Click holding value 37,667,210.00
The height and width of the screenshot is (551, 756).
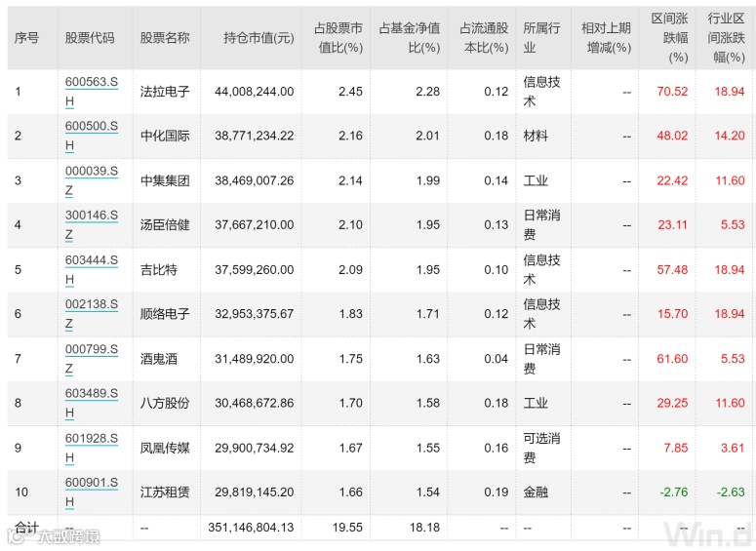click(254, 225)
